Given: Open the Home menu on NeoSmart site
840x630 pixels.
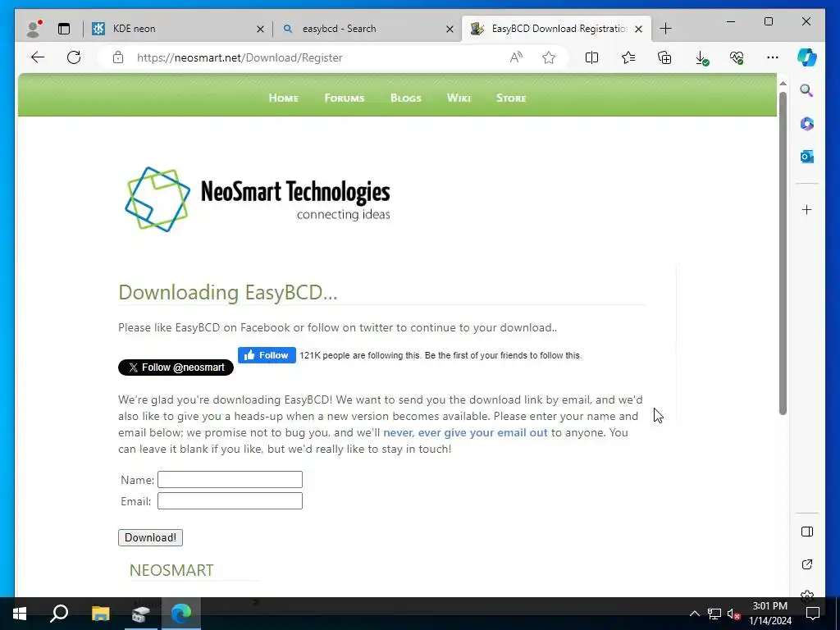Looking at the screenshot, I should tap(283, 98).
